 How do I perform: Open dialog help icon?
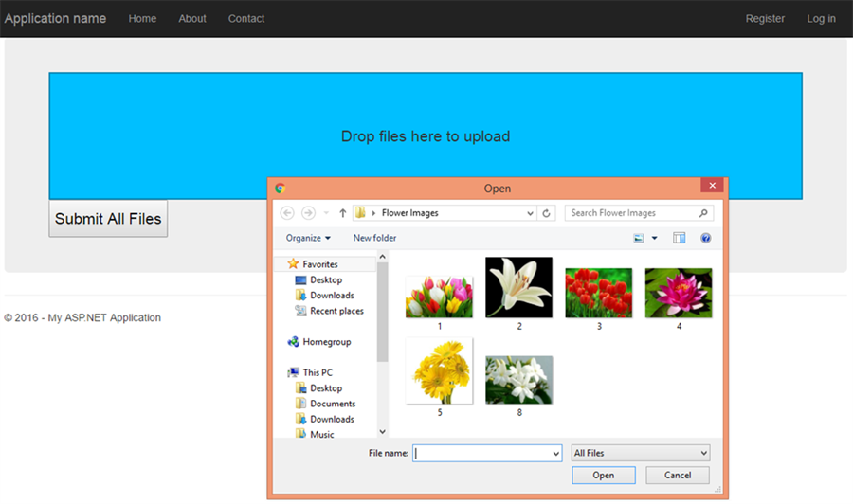(x=705, y=238)
